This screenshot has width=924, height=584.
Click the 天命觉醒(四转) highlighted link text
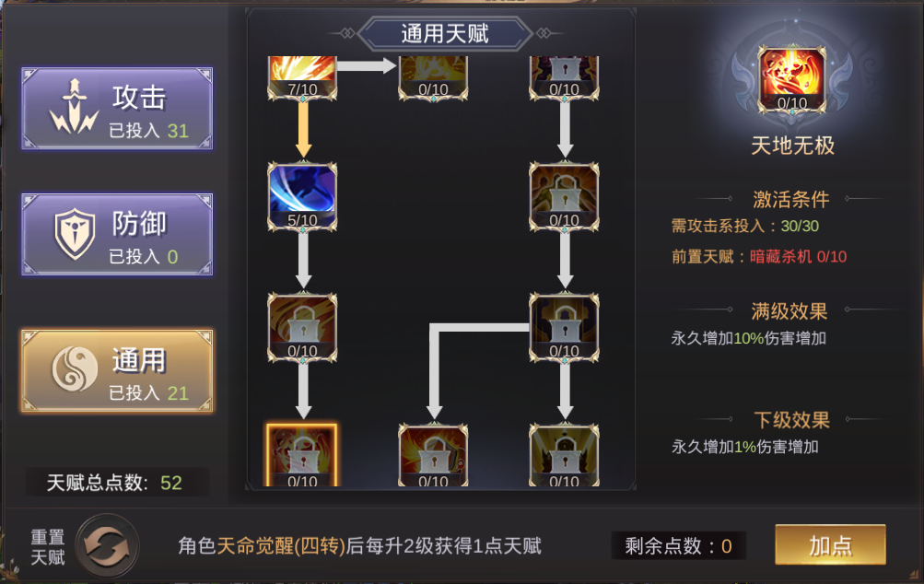(280, 545)
